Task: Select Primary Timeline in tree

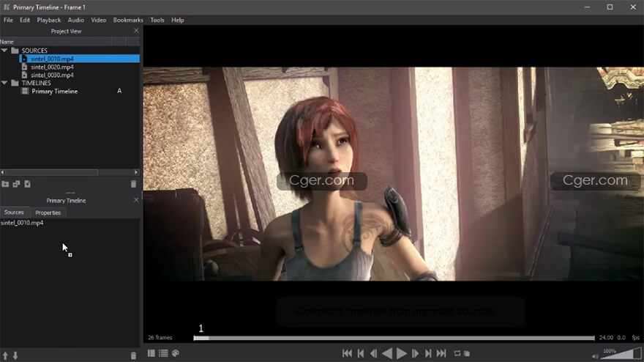Action: (x=55, y=92)
